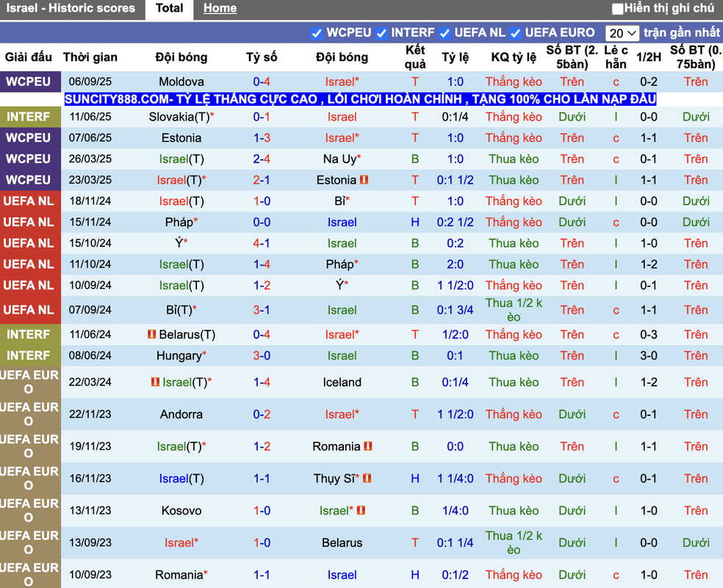Click Iceland in the 22/03/24 row
This screenshot has width=723, height=588.
(x=342, y=382)
